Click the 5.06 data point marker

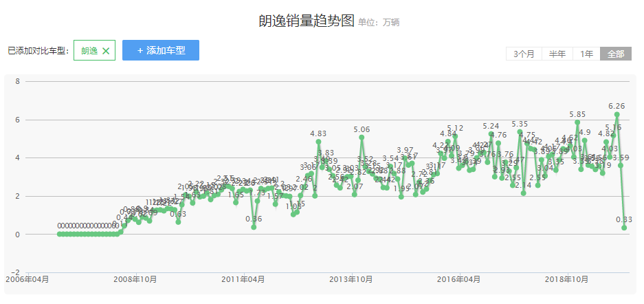click(x=362, y=138)
